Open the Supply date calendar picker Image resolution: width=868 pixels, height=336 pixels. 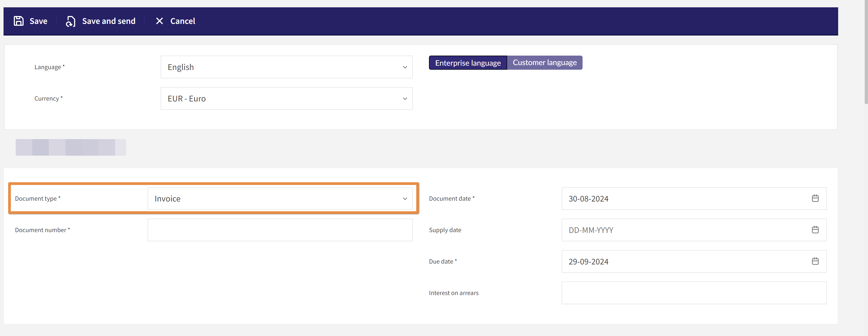[815, 230]
